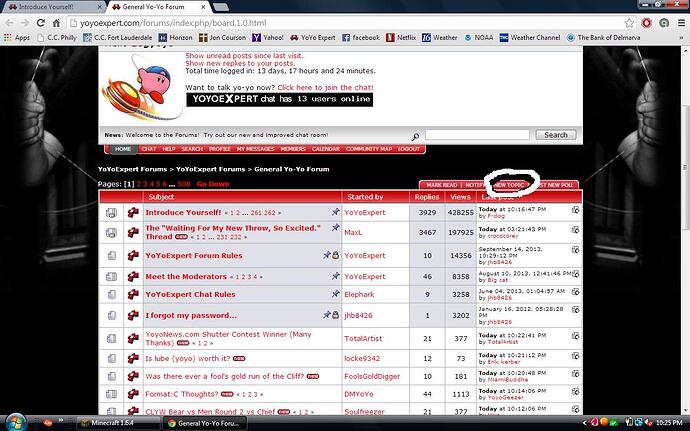Click the Chrome back arrow

(x=9, y=23)
